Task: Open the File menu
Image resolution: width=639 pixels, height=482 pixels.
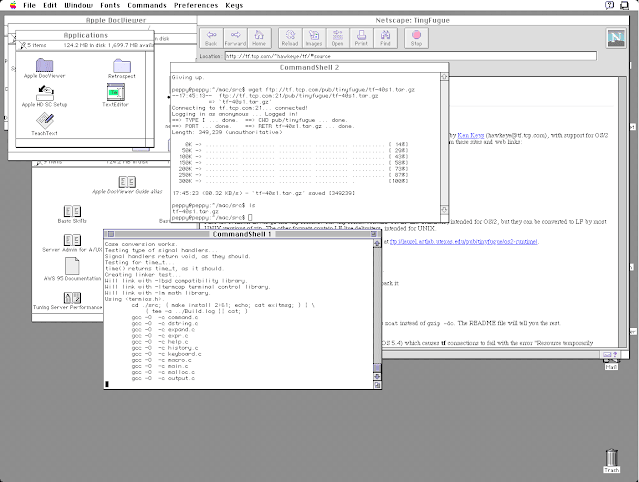Action: point(29,5)
